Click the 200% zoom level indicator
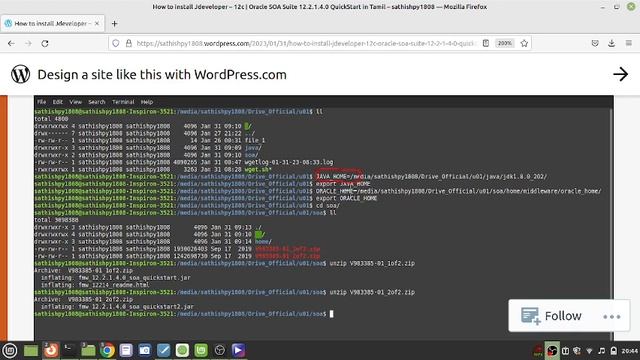Viewport: 640px width, 360px height. 505,43
